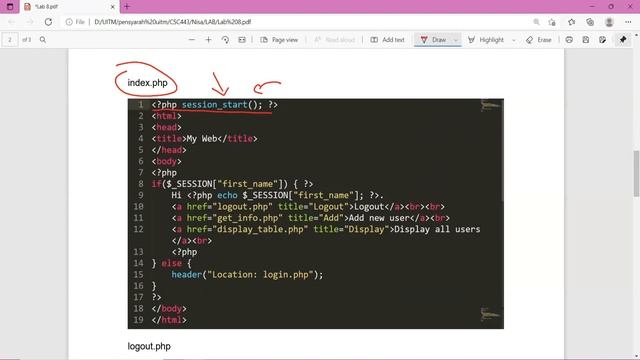Save the PDF document
Viewport: 640px width, 360px height.
(586, 40)
